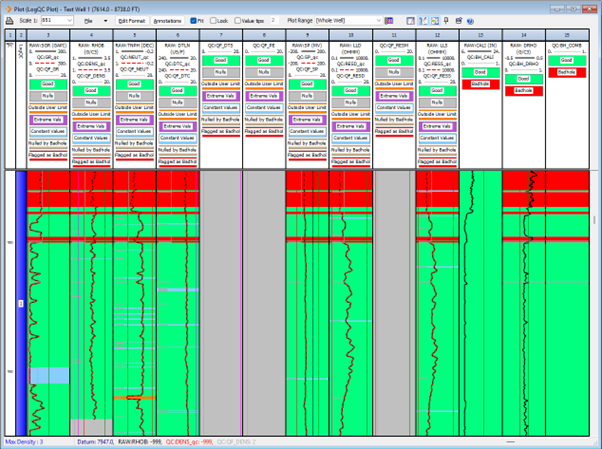Click the value tips number field
The image size is (602, 449).
tap(275, 20)
